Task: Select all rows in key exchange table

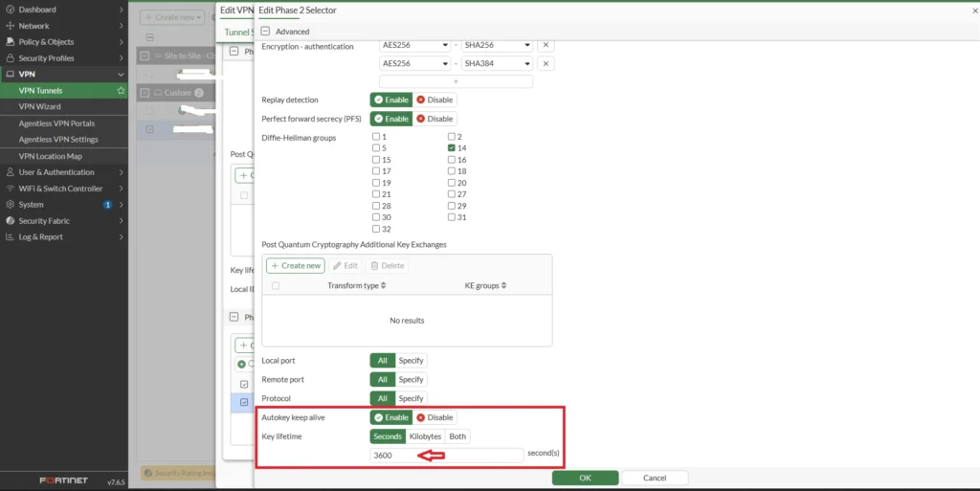Action: [276, 285]
